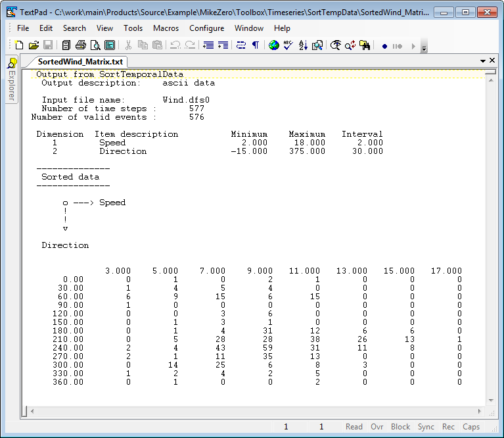
Task: Decrease indent with the outdent icon
Action: (208, 45)
